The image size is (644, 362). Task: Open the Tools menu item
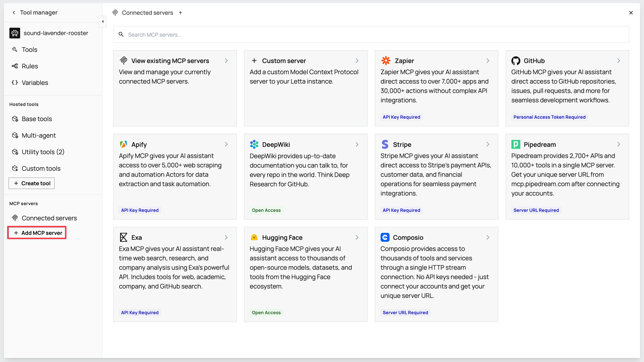click(x=30, y=49)
